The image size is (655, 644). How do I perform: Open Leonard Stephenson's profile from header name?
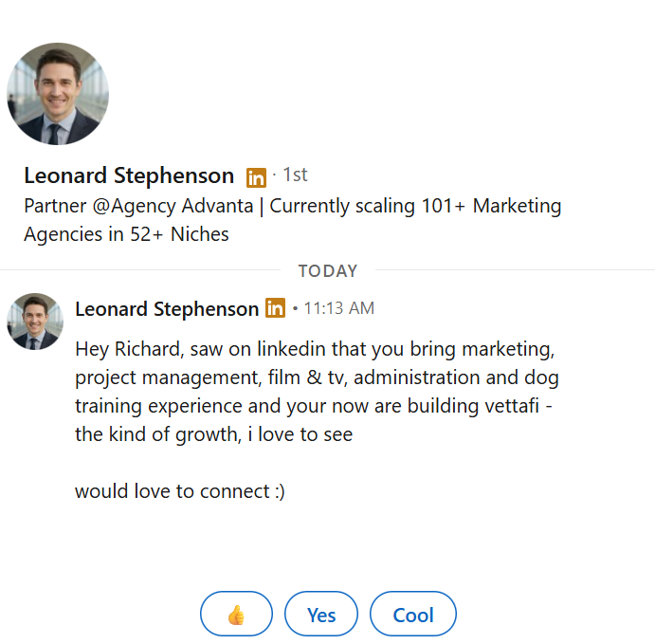129,175
